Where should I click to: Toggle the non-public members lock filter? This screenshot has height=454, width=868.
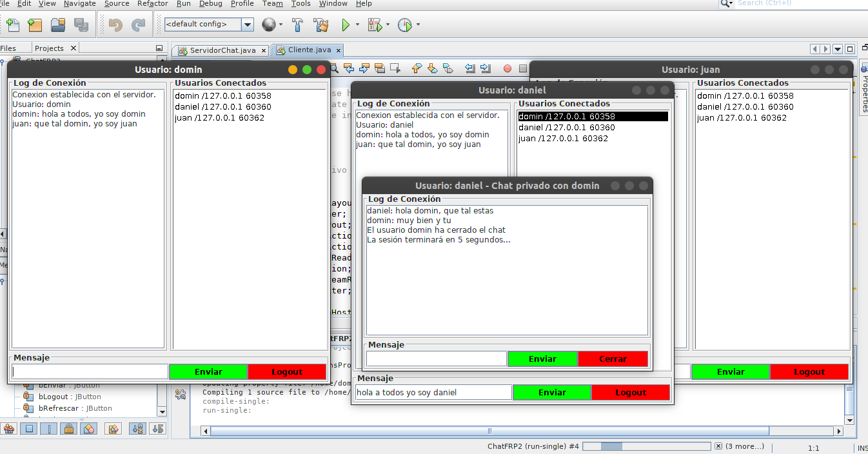[x=69, y=429]
